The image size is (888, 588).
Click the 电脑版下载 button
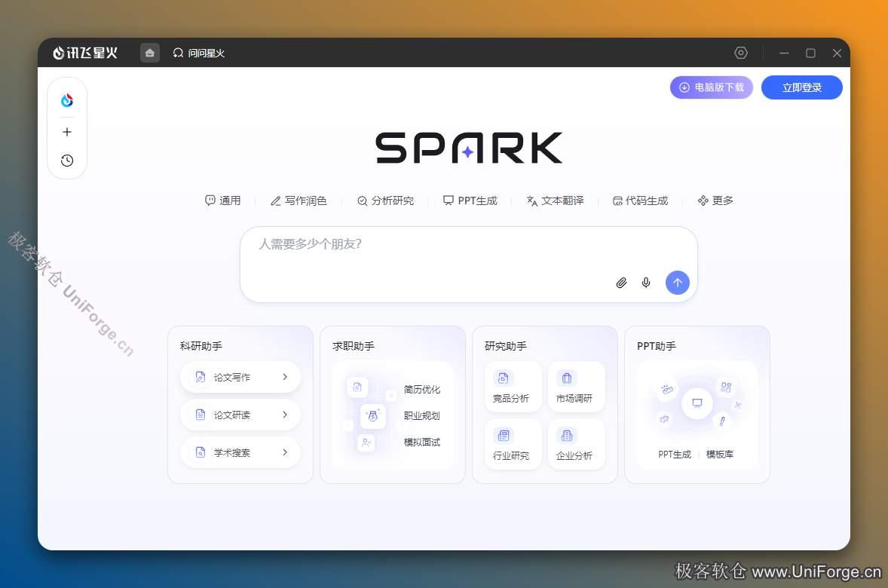(712, 87)
